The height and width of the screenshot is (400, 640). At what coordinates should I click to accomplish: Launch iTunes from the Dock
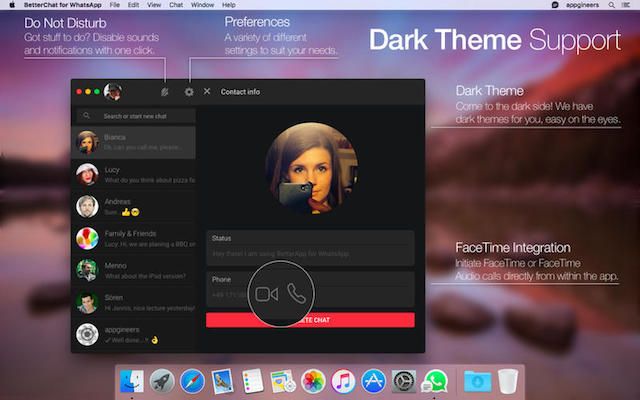coord(343,381)
